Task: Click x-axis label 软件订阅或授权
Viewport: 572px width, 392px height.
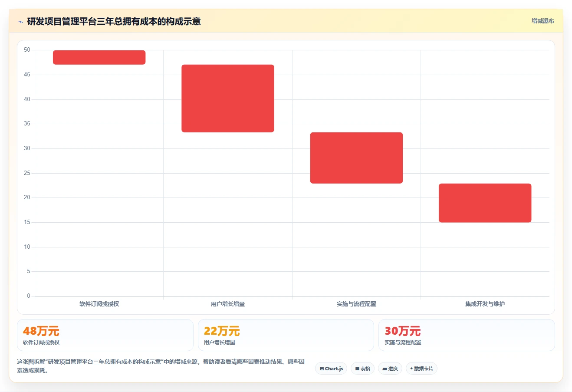Action: 99,304
